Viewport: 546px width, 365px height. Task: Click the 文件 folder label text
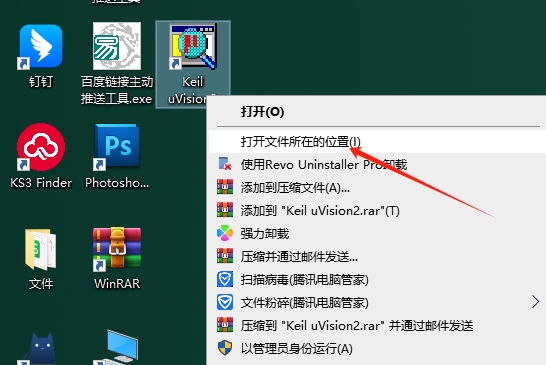point(41,284)
